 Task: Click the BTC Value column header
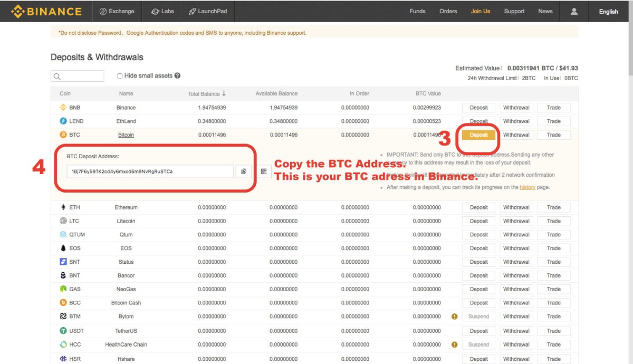pos(428,93)
